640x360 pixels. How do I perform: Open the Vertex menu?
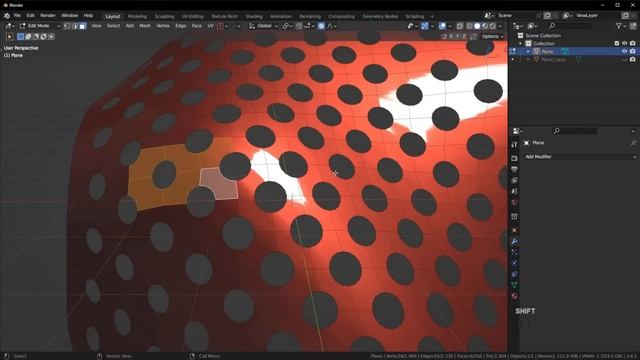pyautogui.click(x=163, y=26)
